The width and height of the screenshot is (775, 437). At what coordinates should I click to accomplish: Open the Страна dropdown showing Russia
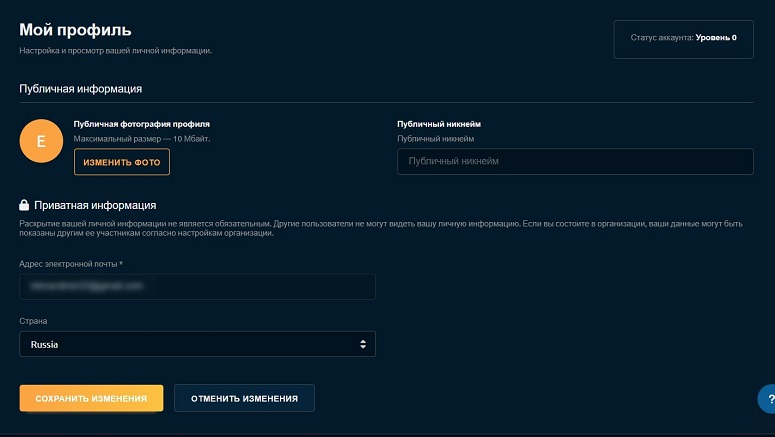[x=197, y=344]
